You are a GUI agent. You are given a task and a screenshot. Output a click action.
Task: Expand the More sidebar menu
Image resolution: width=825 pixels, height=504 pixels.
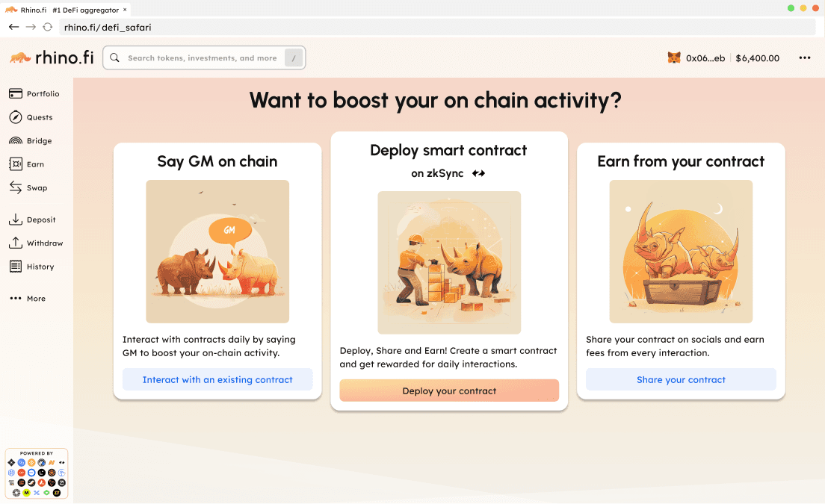point(28,299)
